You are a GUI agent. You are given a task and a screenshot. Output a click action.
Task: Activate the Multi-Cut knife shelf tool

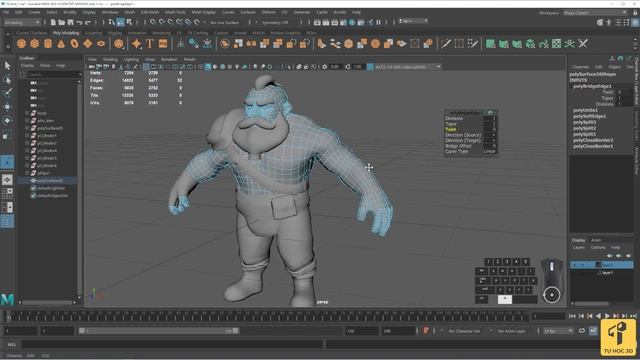tap(445, 43)
